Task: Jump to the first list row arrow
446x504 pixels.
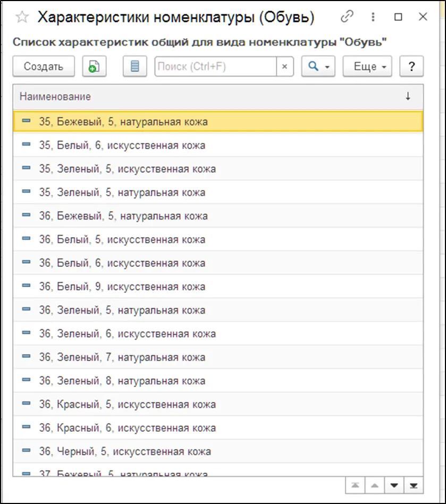Action: click(x=355, y=485)
